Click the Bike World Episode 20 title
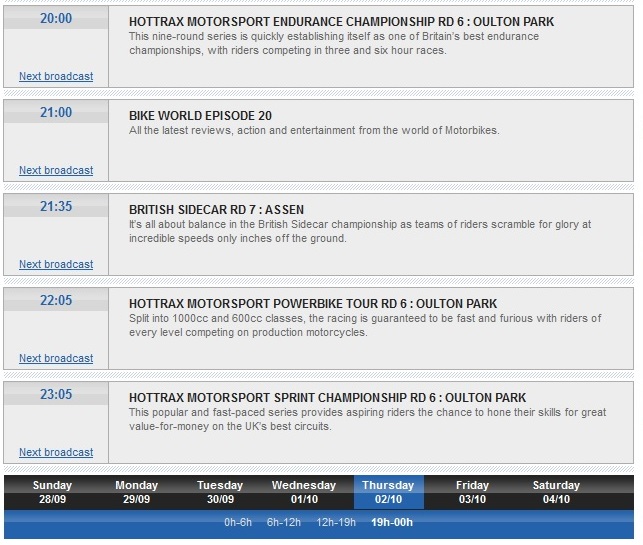Screen dimensions: 643x545 point(200,116)
